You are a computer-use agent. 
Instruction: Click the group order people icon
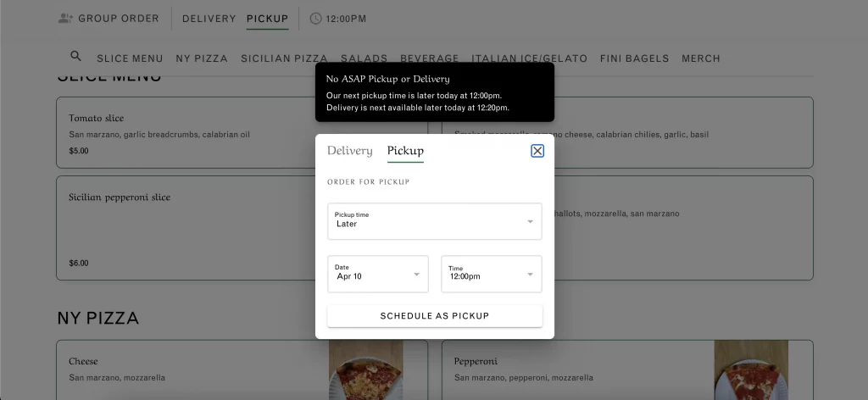click(x=65, y=18)
